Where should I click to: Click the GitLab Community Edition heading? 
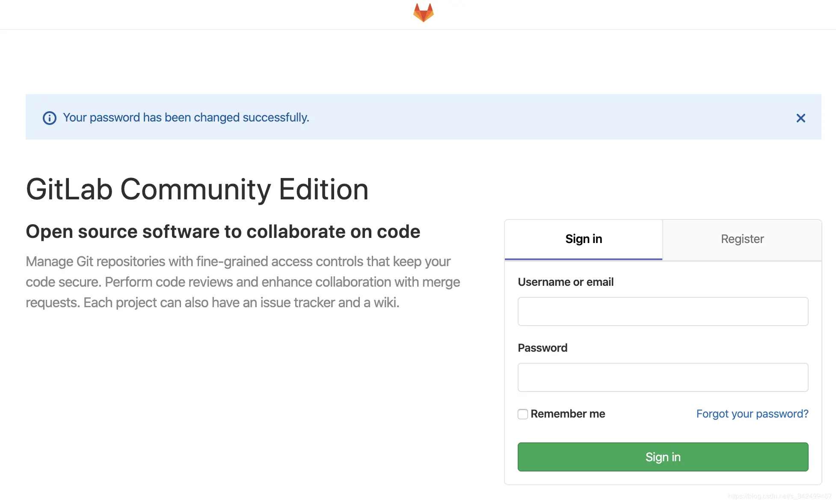pos(197,190)
